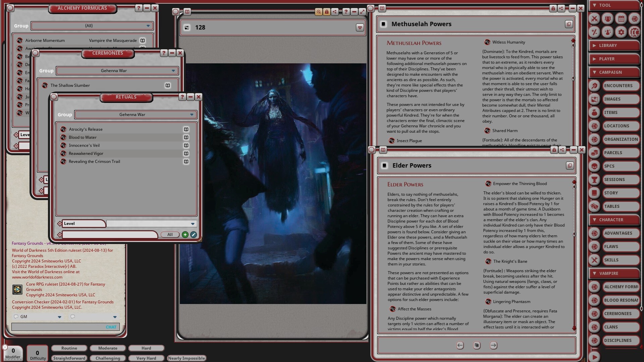Open the Party Sheet tool icon
This screenshot has height=362, width=644.
(x=607, y=19)
